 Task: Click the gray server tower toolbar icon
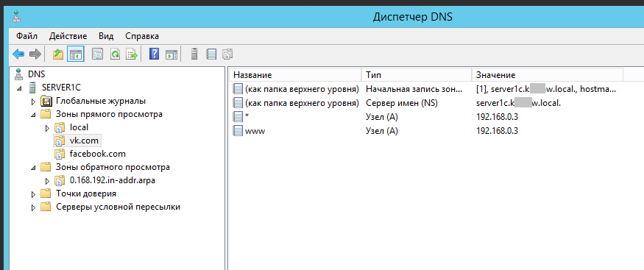[x=195, y=54]
